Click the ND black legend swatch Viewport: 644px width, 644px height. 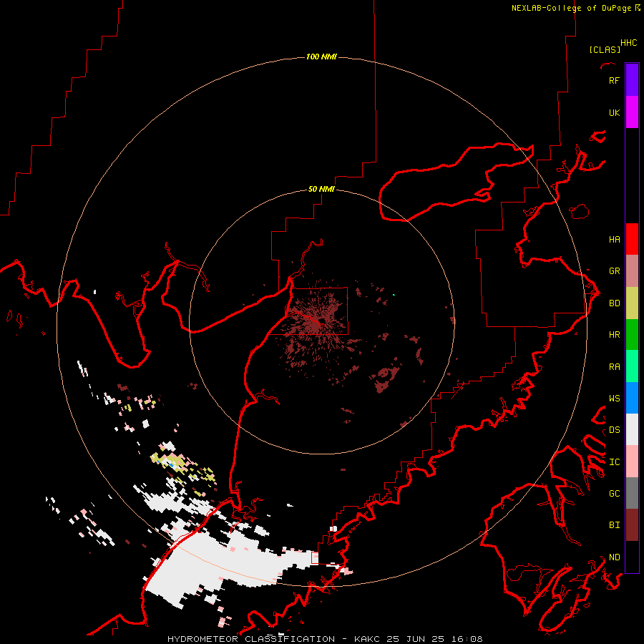[632, 557]
